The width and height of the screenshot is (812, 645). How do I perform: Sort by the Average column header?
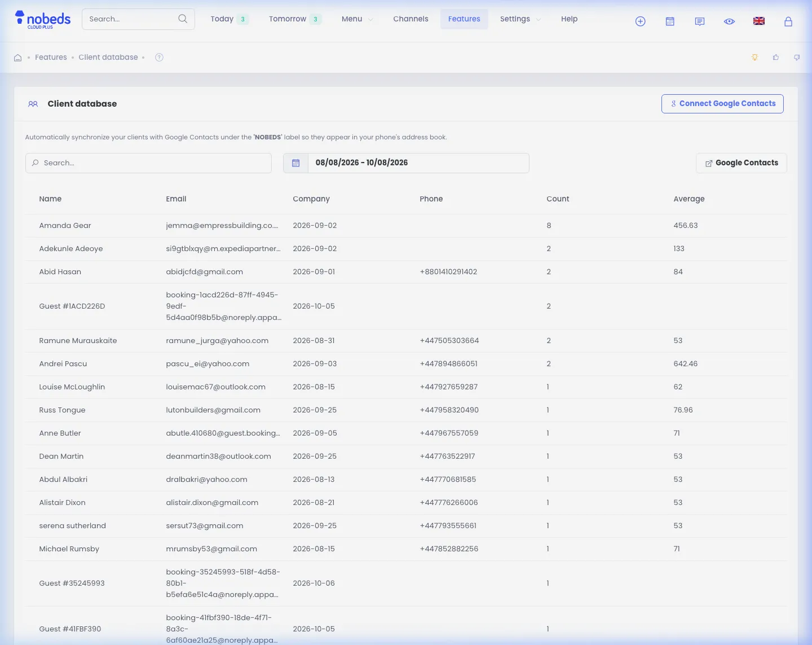pos(689,199)
